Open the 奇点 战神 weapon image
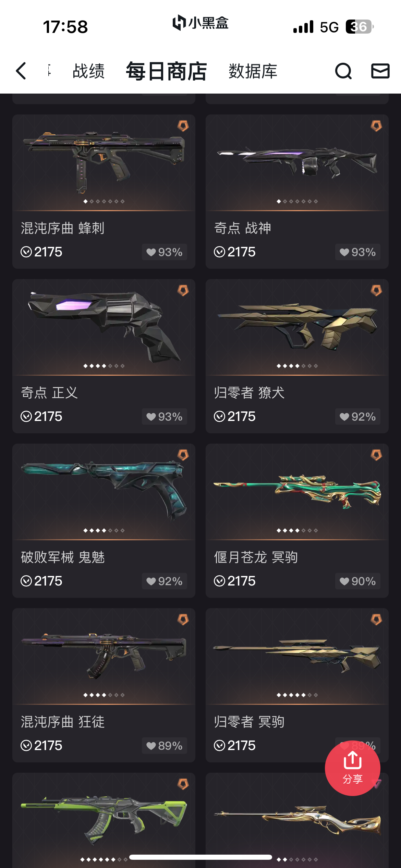The width and height of the screenshot is (401, 868). [x=297, y=161]
